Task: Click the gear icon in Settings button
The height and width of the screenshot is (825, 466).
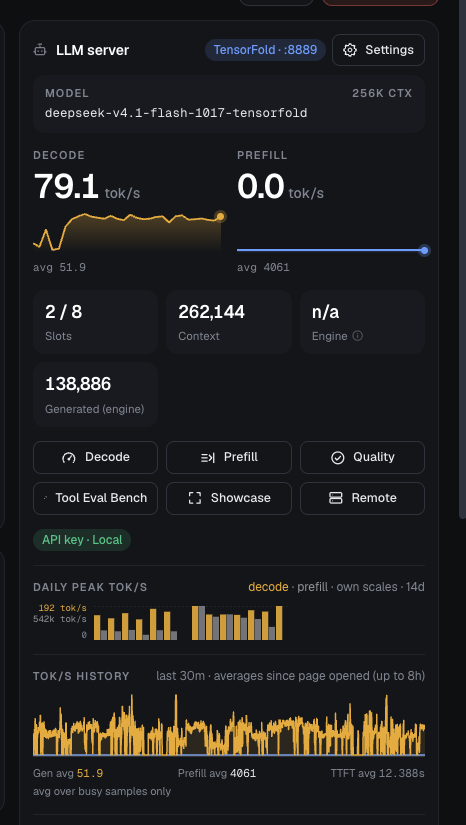Action: 350,50
